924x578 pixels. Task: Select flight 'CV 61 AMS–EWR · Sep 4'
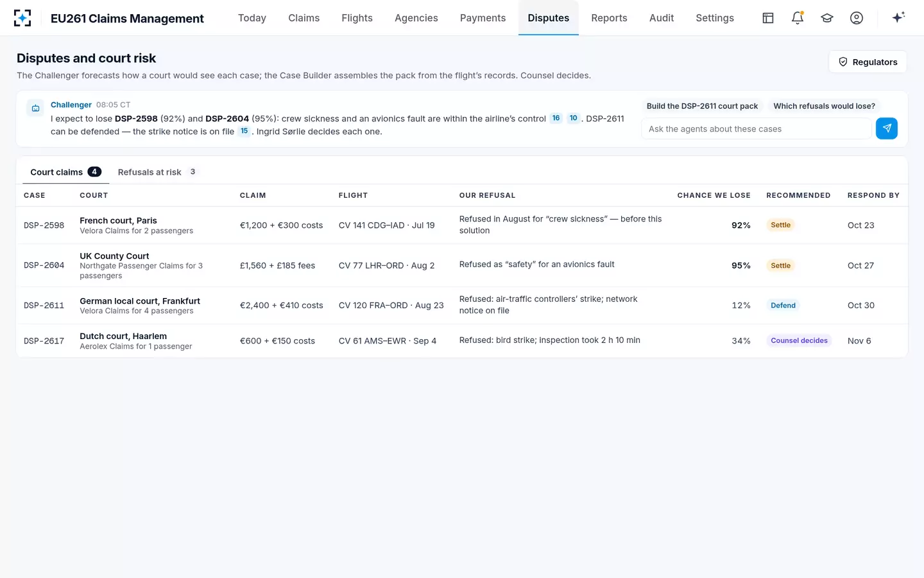click(388, 341)
